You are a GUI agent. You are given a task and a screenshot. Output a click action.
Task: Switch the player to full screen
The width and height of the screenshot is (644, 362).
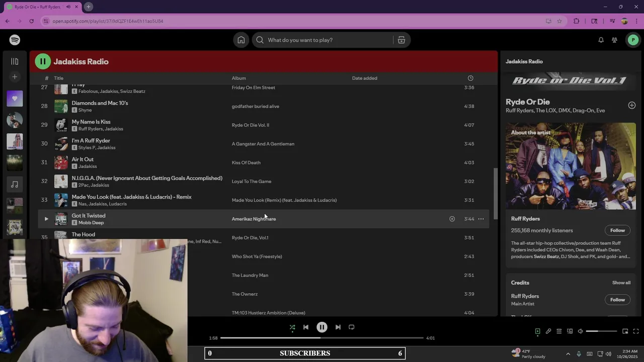point(636,331)
